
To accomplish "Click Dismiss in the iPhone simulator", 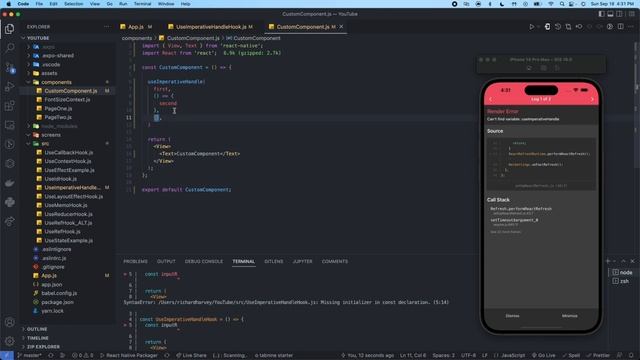I will tap(513, 316).
